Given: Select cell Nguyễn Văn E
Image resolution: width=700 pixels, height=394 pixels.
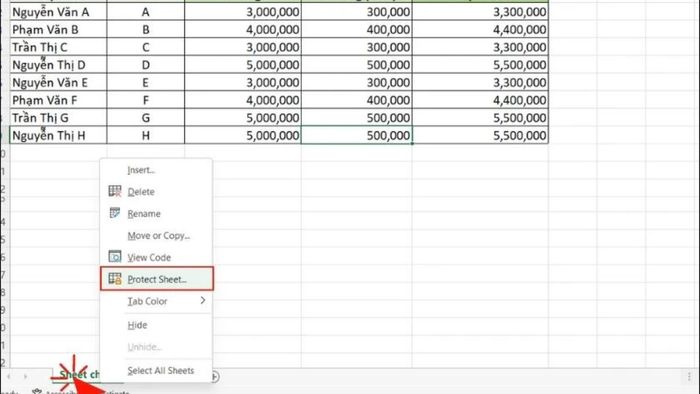Looking at the screenshot, I should (58, 83).
